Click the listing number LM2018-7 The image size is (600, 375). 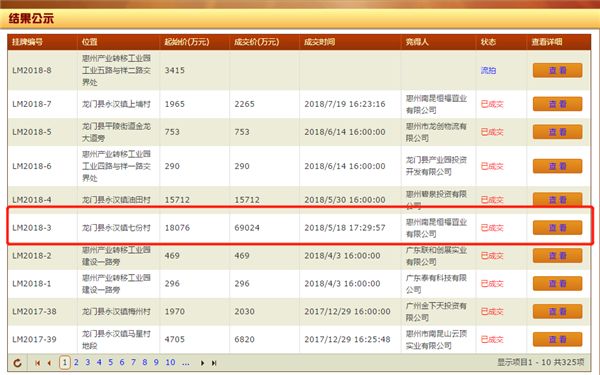pos(32,104)
